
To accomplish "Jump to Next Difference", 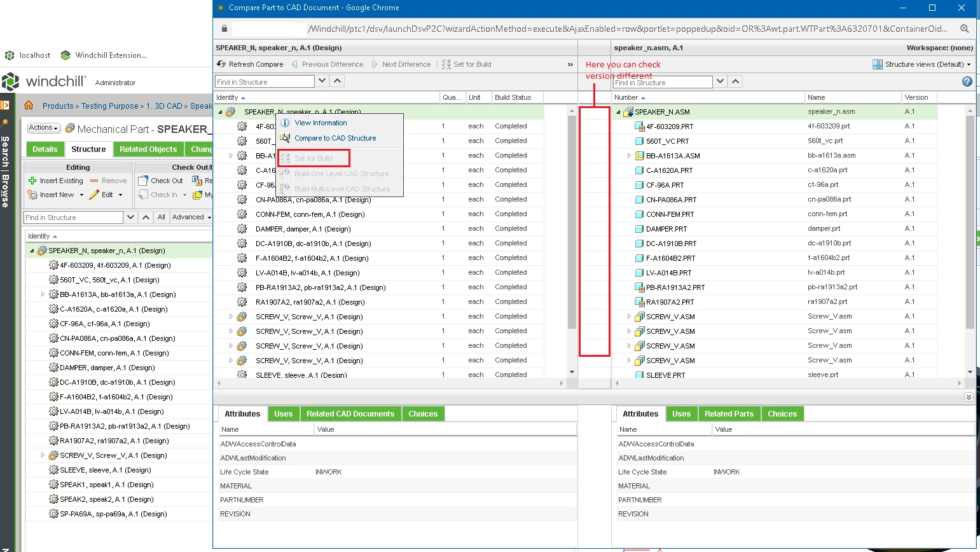I will (x=401, y=64).
